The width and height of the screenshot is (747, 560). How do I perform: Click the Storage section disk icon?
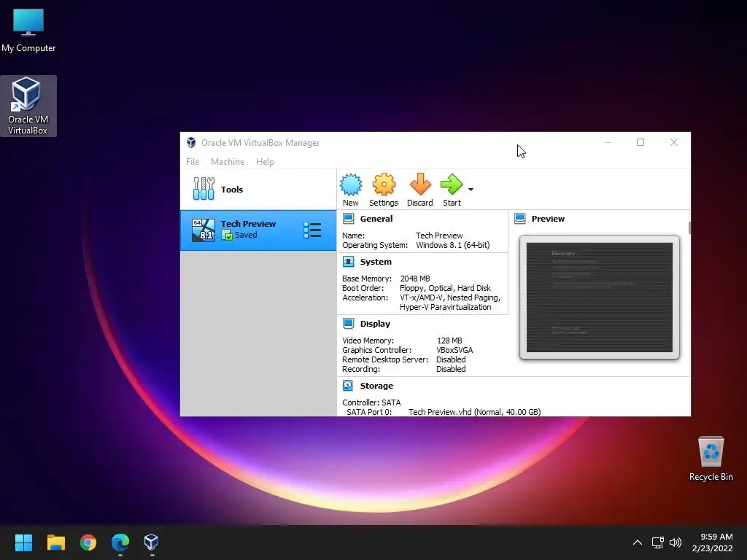point(348,385)
